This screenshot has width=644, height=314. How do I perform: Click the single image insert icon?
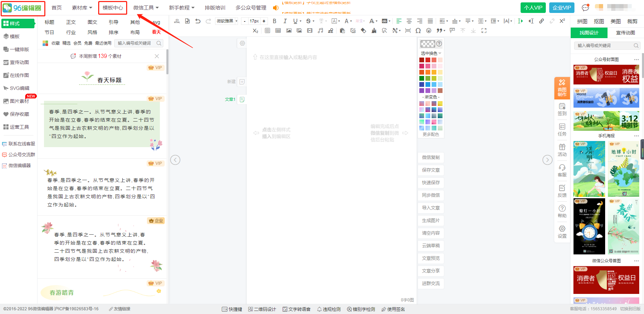[289, 31]
